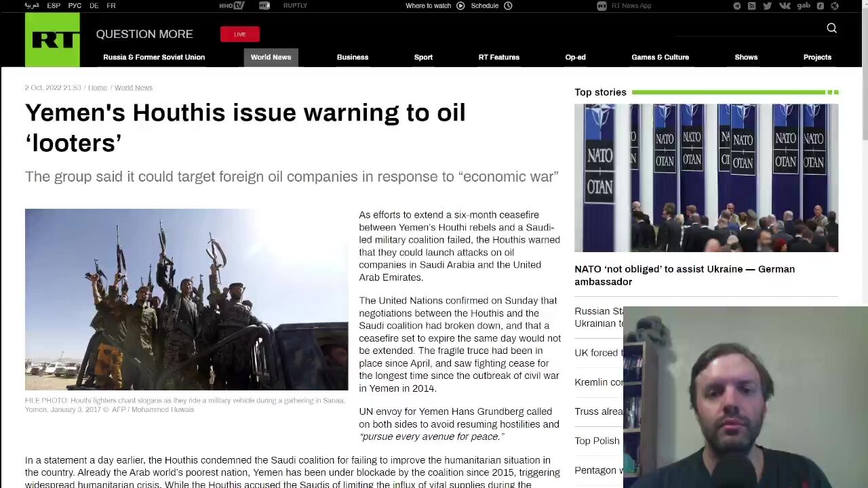This screenshot has height=488, width=868.
Task: Open the Schedule link
Action: pos(485,5)
